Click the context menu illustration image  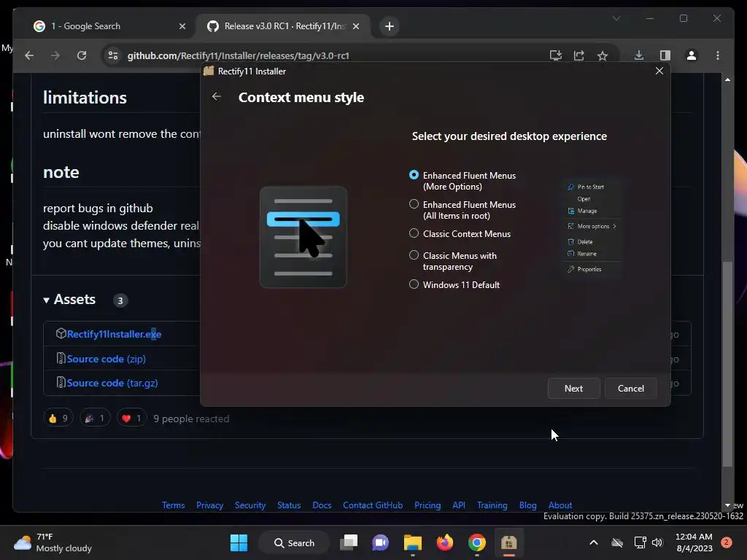303,237
